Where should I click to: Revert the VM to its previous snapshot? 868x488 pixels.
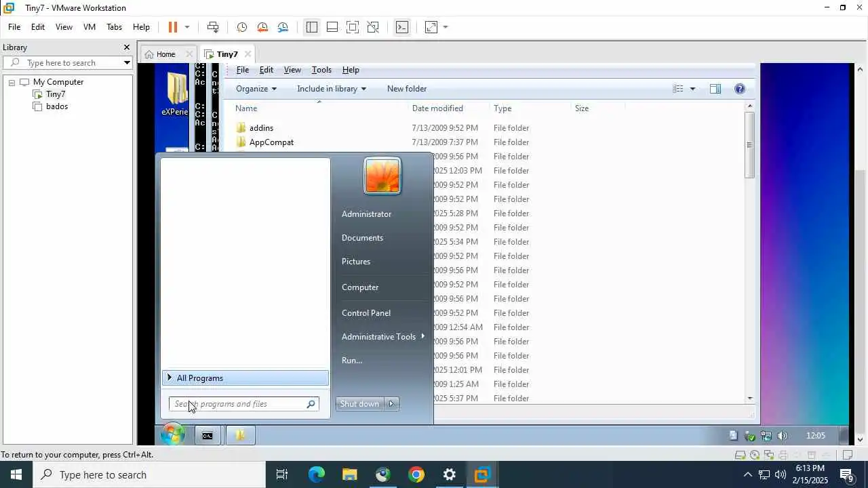(262, 27)
